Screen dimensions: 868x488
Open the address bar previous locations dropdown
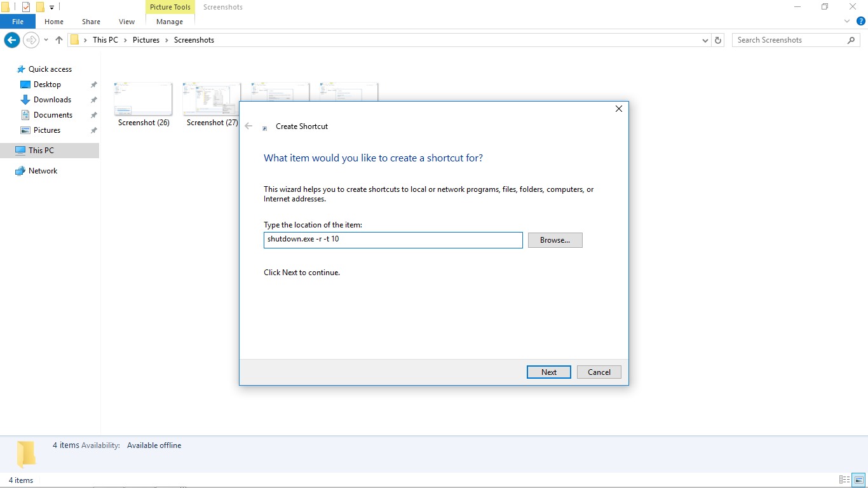pyautogui.click(x=705, y=40)
